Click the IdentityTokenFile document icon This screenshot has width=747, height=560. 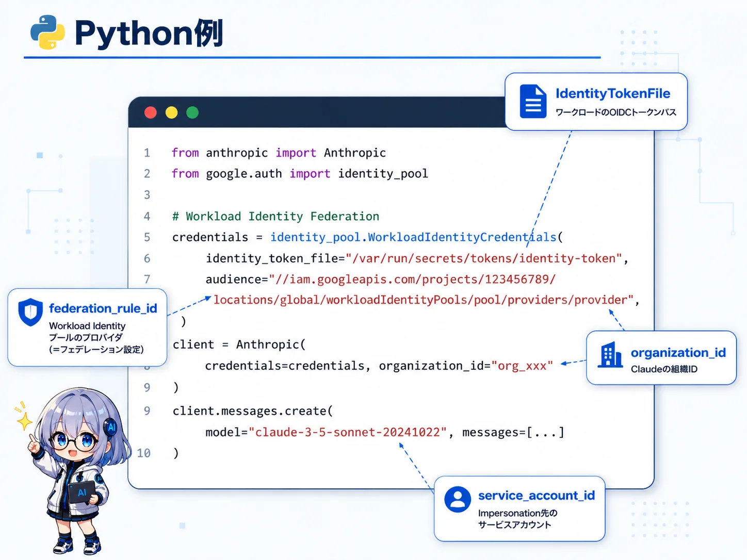click(x=533, y=101)
